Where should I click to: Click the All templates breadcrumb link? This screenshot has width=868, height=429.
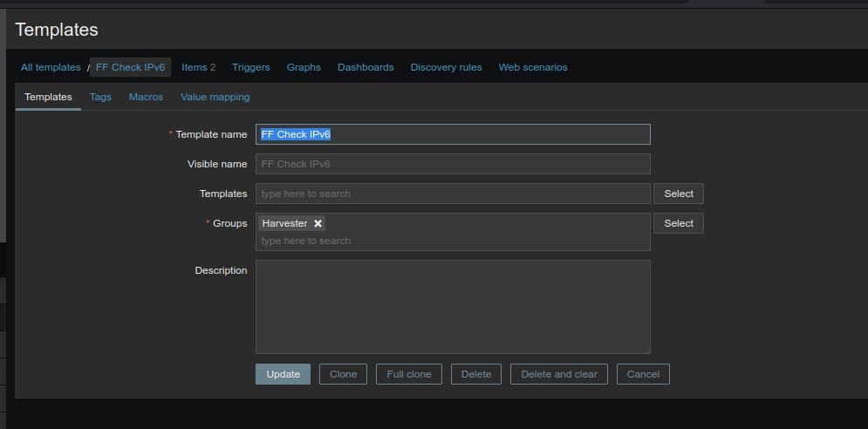pyautogui.click(x=51, y=67)
